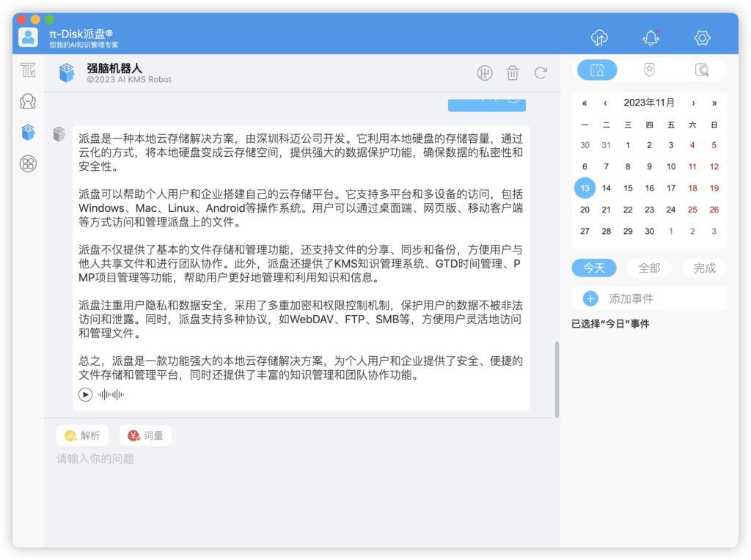This screenshot has height=560, width=751.
Task: Open settings gear in header
Action: (x=702, y=37)
